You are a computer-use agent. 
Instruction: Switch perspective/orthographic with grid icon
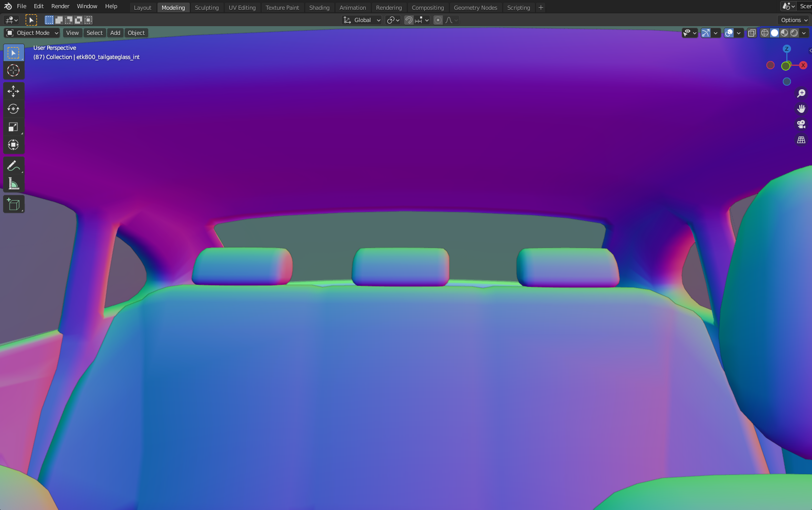click(801, 140)
